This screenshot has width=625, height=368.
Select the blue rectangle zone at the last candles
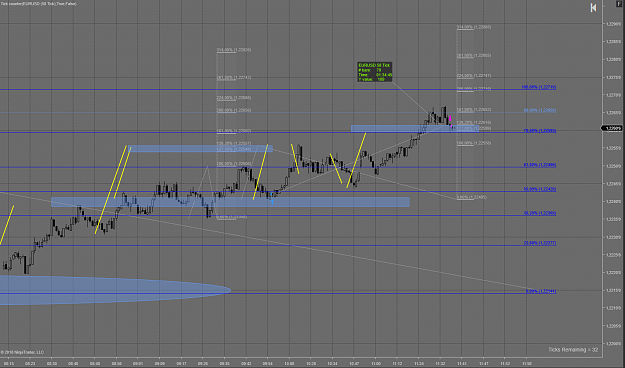pos(415,128)
